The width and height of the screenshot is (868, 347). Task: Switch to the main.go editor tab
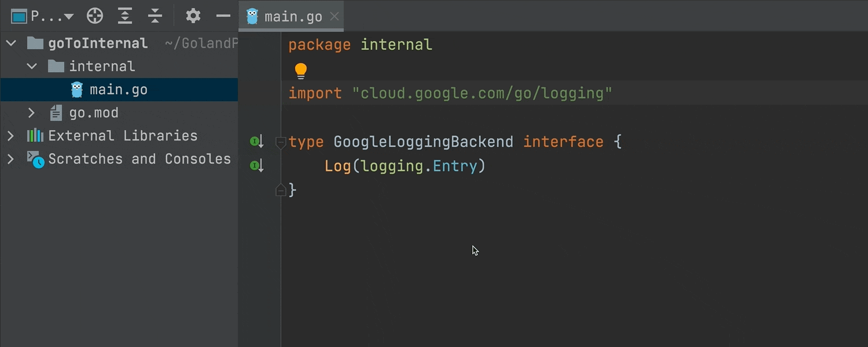pyautogui.click(x=293, y=17)
